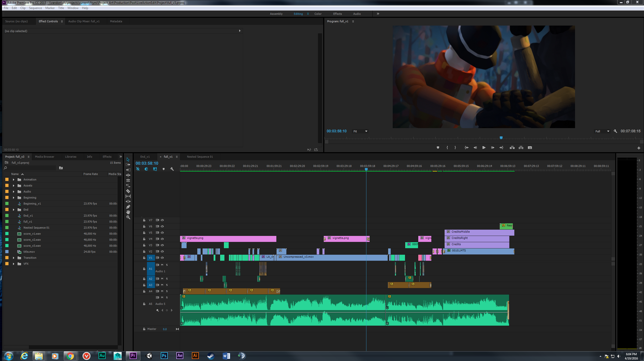The image size is (644, 361).
Task: Select the Track Select Forward tool
Action: tap(128, 165)
